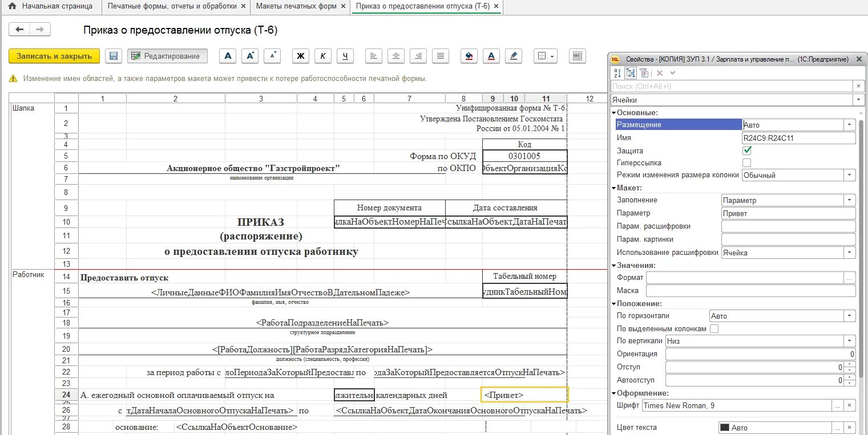Click Записать и закрыть button
The image size is (868, 435).
point(54,56)
